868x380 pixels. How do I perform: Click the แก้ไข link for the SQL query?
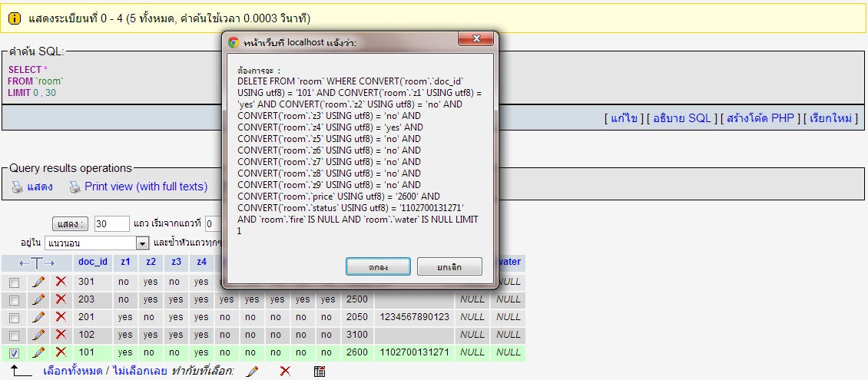(x=624, y=118)
